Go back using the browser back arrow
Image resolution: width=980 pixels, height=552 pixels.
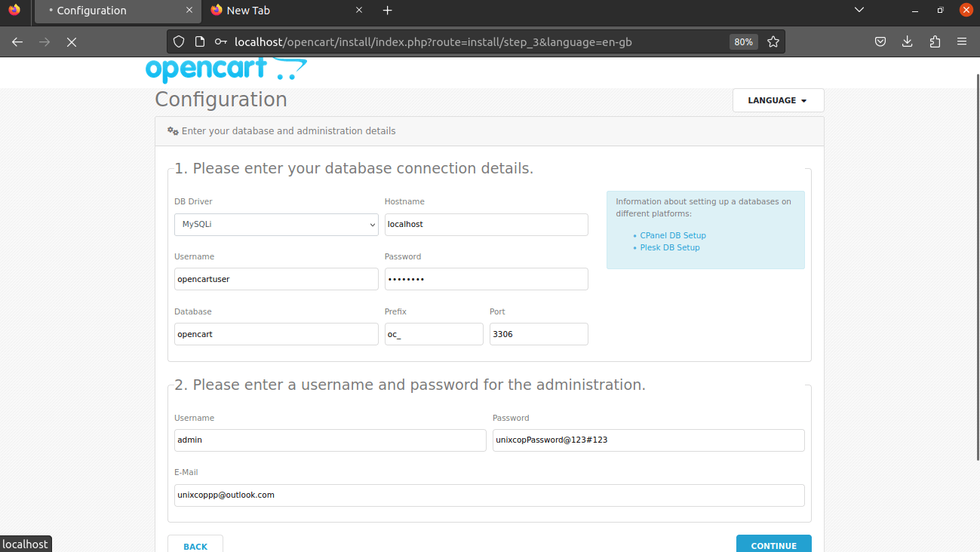[x=17, y=42]
